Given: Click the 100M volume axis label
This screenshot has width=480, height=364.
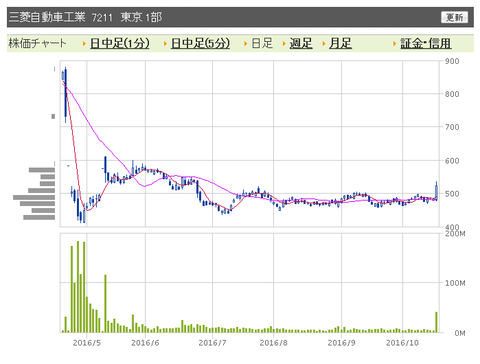Looking at the screenshot, I should coord(455,283).
